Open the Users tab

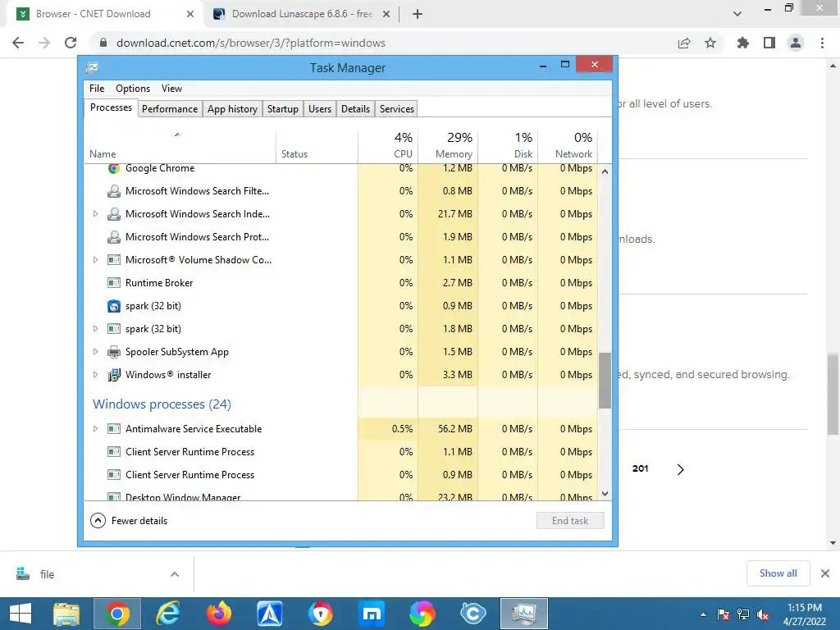[x=320, y=109]
